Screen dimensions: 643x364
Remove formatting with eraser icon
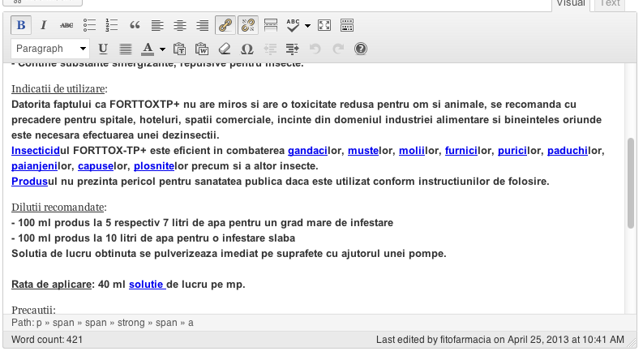click(x=225, y=49)
